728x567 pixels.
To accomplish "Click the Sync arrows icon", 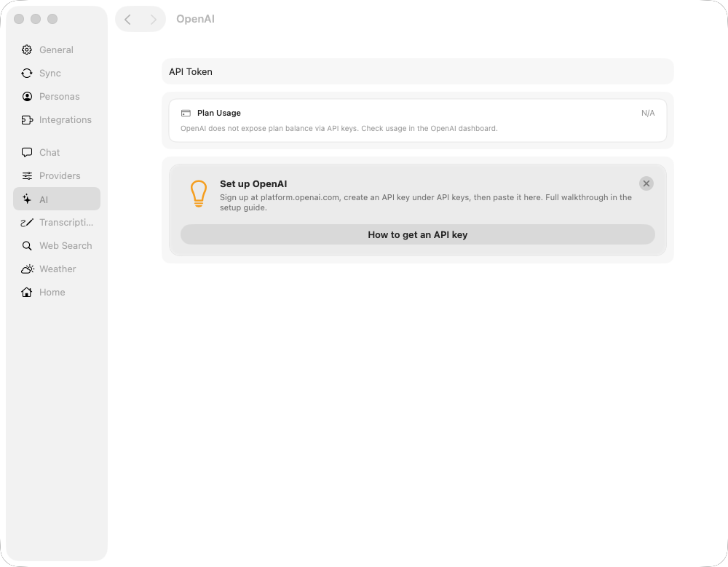I will pyautogui.click(x=27, y=73).
